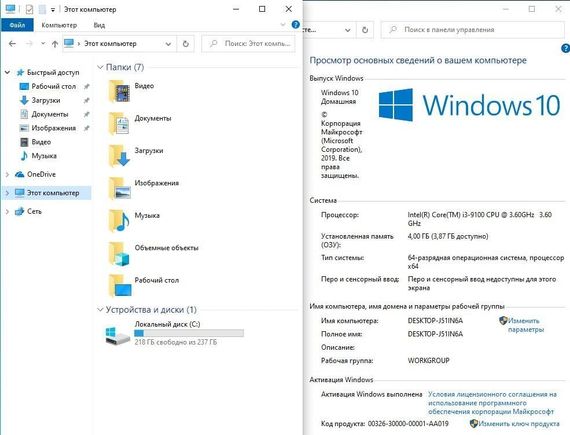The height and width of the screenshot is (435, 570).
Task: Collapse the Быстрый доступ tree node
Action: [7, 73]
